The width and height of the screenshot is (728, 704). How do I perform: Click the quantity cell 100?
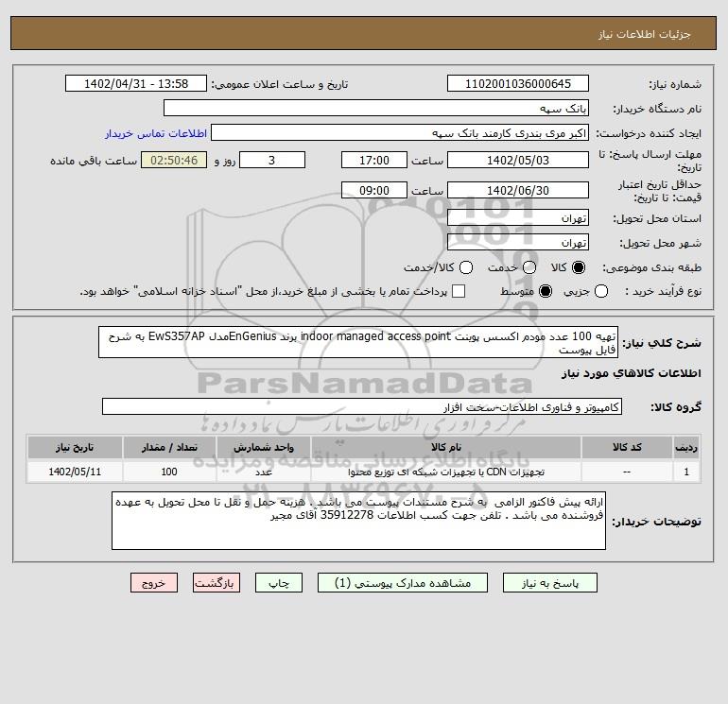pos(169,472)
